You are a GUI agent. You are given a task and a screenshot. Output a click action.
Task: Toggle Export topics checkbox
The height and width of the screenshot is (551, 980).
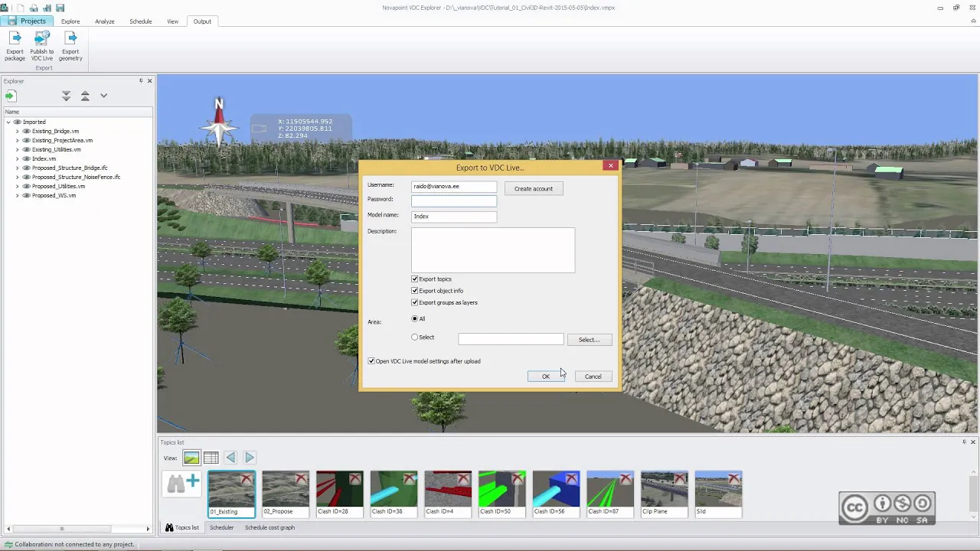[415, 279]
